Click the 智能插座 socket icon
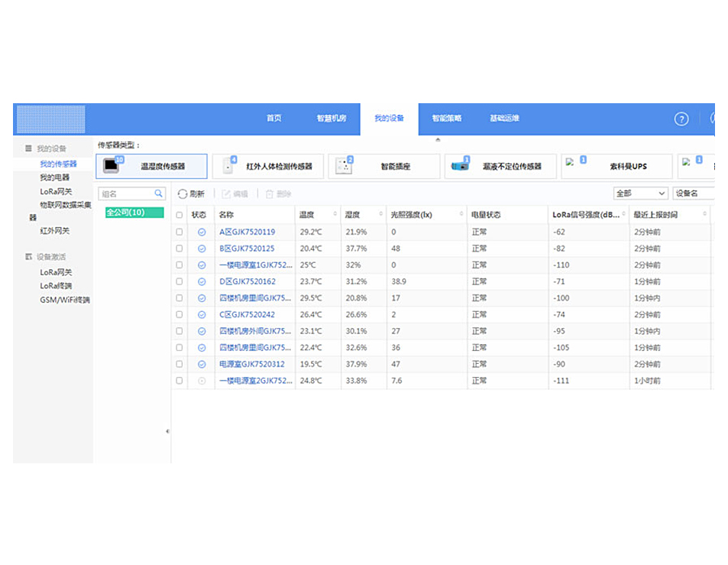This screenshot has height=565, width=728. tap(344, 166)
